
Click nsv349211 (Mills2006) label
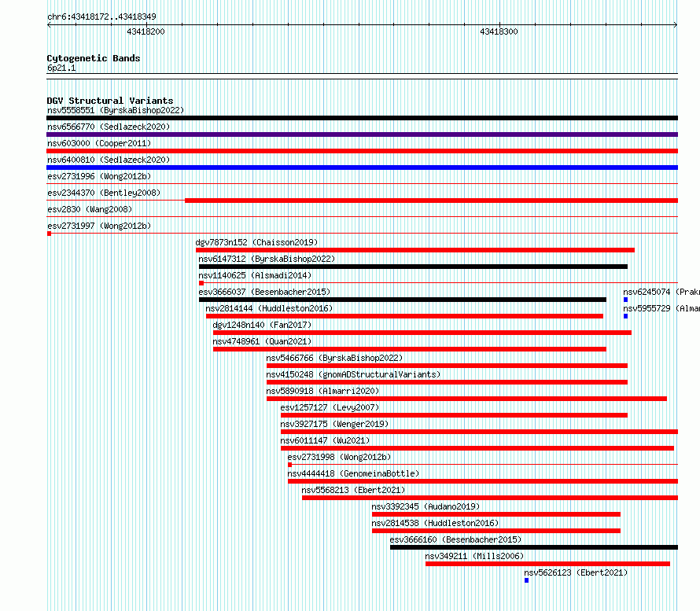[474, 556]
